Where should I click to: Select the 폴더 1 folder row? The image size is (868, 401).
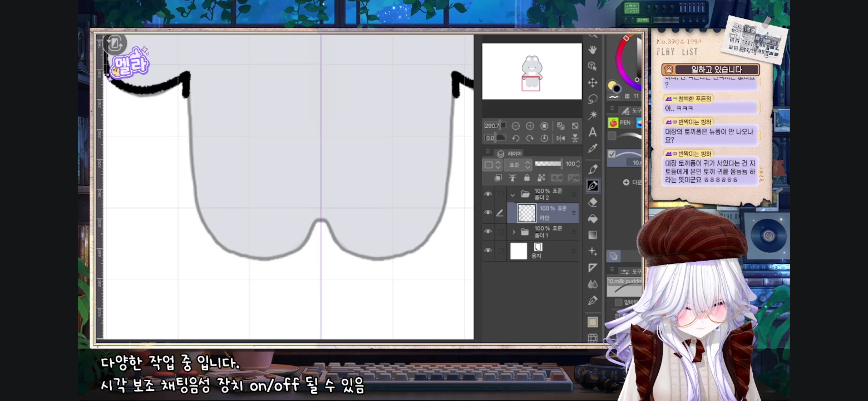coord(542,232)
